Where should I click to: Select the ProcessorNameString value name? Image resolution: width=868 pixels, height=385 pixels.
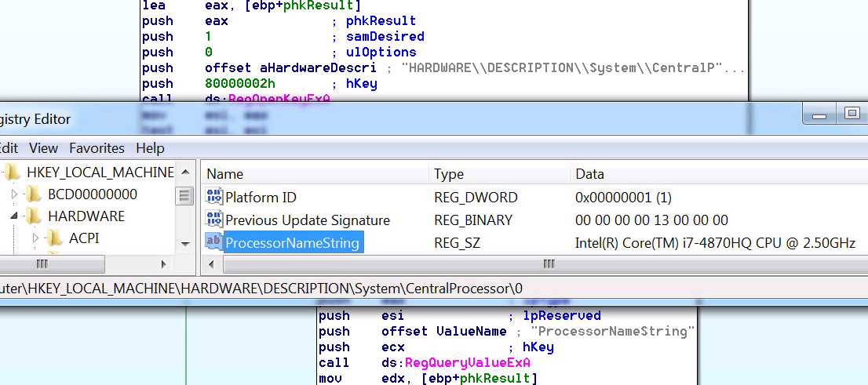tap(292, 242)
